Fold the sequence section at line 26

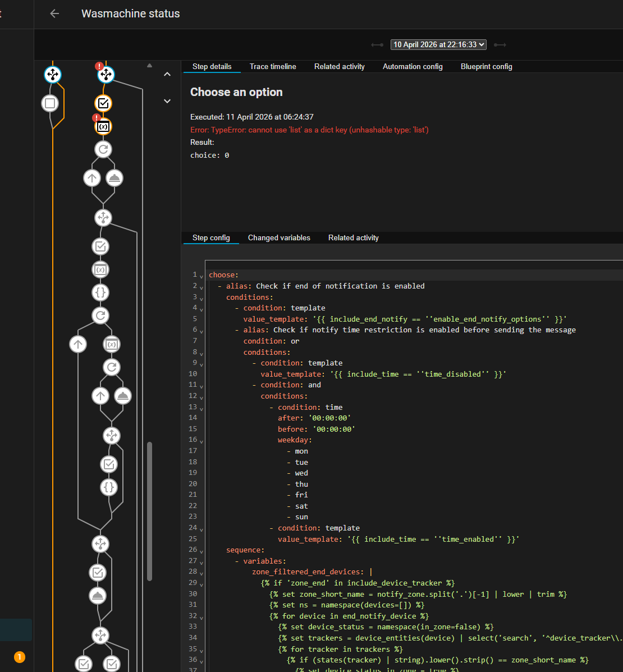pyautogui.click(x=201, y=551)
